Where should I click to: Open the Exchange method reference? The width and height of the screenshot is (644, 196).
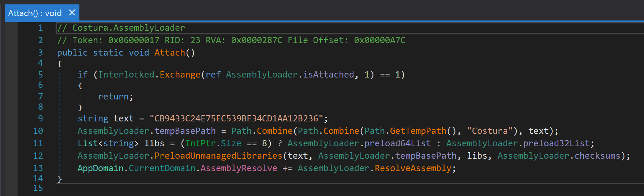(x=180, y=75)
